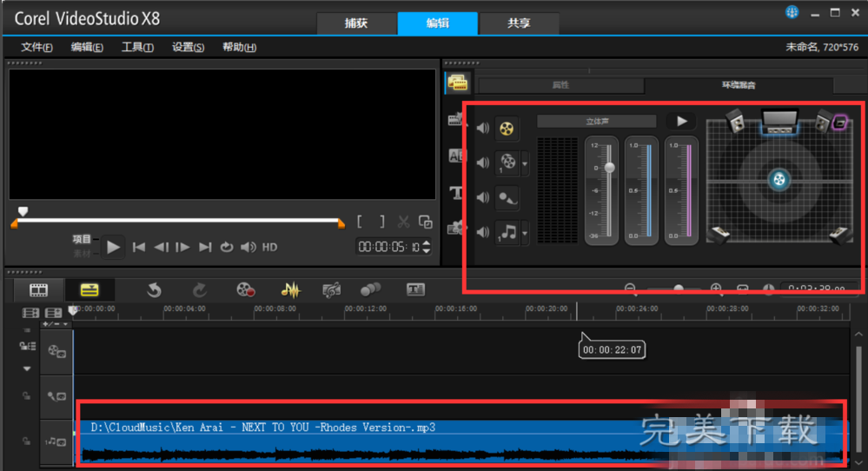
Task: Toggle repeat playback
Action: [227, 248]
